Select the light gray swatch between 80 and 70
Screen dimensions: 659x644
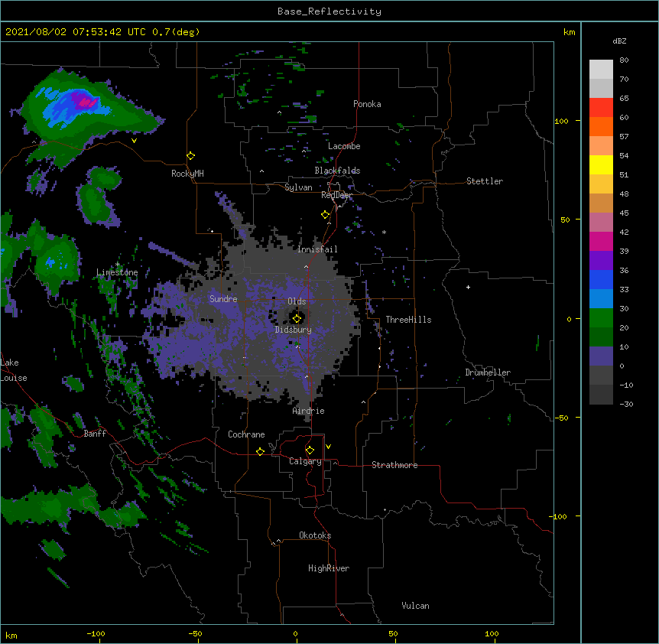[x=601, y=70]
